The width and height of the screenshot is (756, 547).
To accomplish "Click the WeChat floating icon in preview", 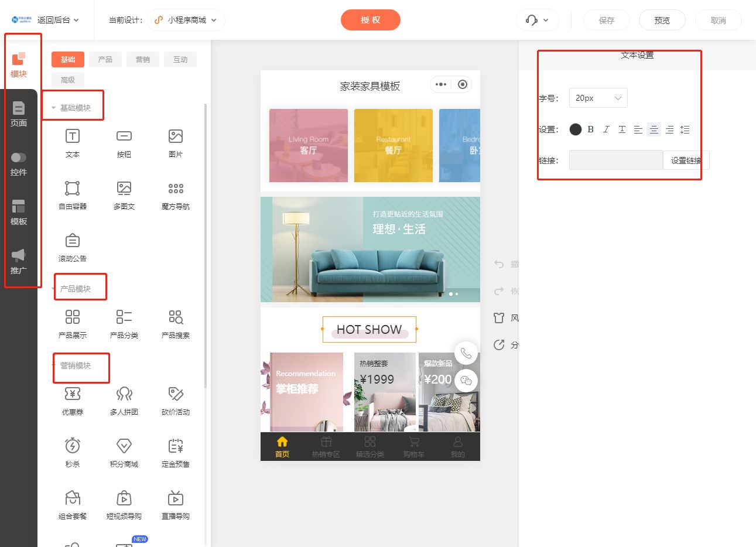I will (x=466, y=381).
